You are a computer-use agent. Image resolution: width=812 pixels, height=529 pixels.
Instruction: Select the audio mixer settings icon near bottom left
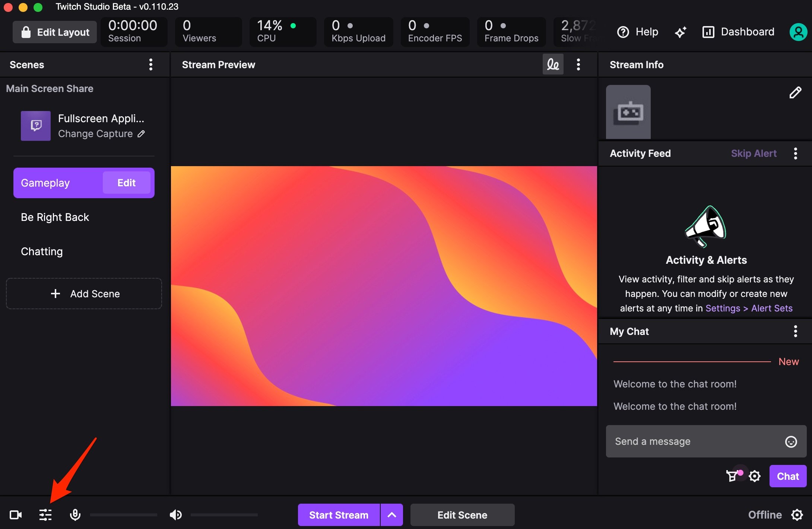[45, 515]
